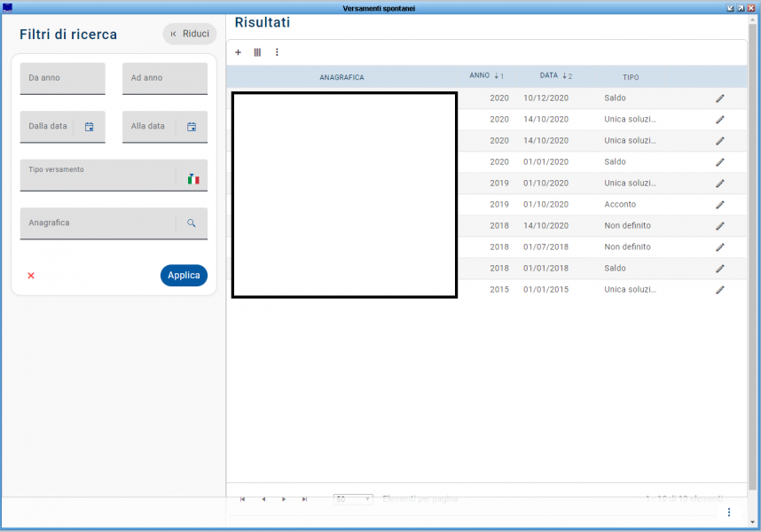Viewport: 761px width, 532px height.
Task: Edit the 2018 row dated 14/10/2020
Action: [719, 226]
